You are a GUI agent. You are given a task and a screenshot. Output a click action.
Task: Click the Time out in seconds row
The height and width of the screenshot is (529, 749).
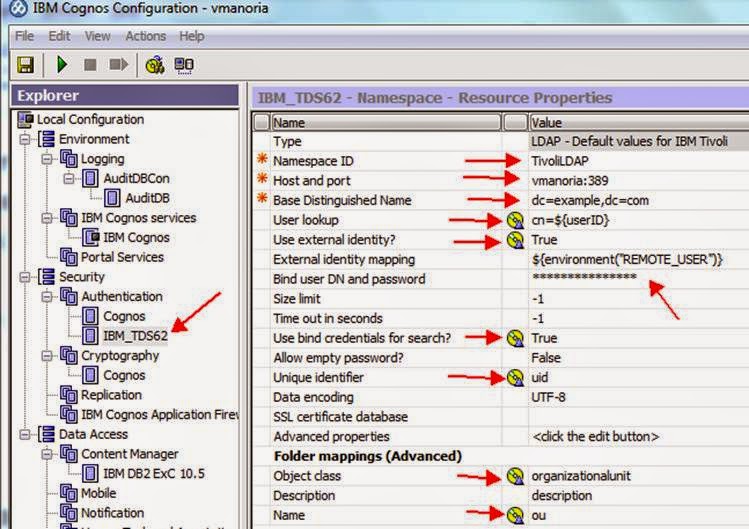pyautogui.click(x=501, y=318)
